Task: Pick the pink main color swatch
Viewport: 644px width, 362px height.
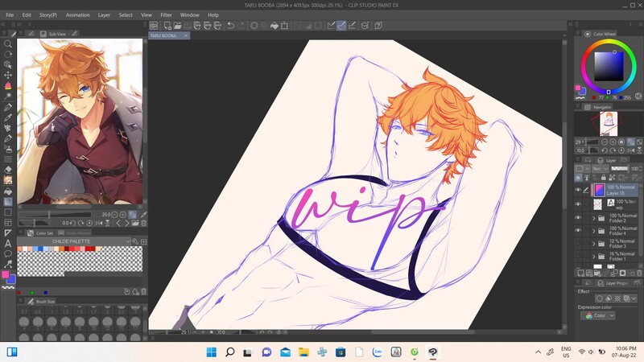Action: tap(5, 274)
